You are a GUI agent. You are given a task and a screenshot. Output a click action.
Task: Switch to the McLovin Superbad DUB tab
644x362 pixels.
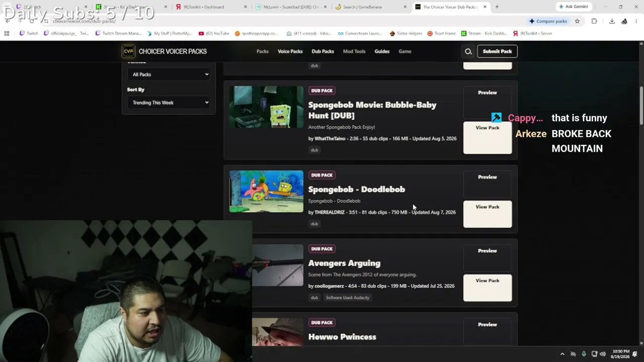tap(291, 7)
